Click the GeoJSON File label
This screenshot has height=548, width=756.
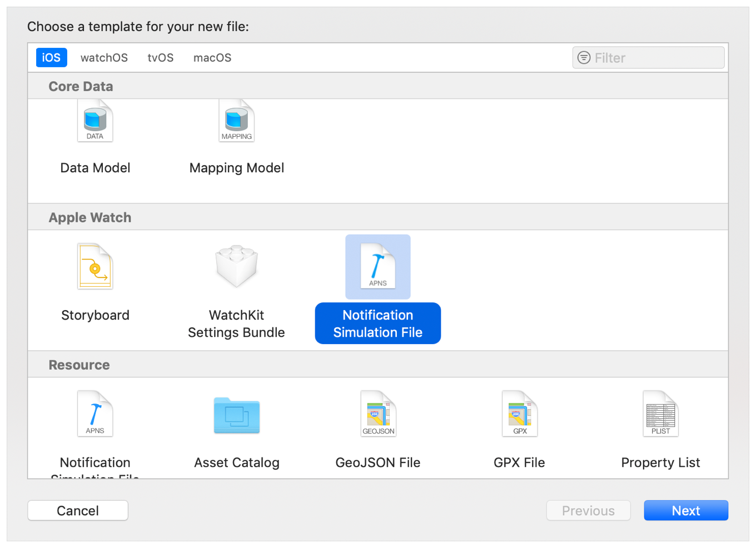[x=378, y=462]
